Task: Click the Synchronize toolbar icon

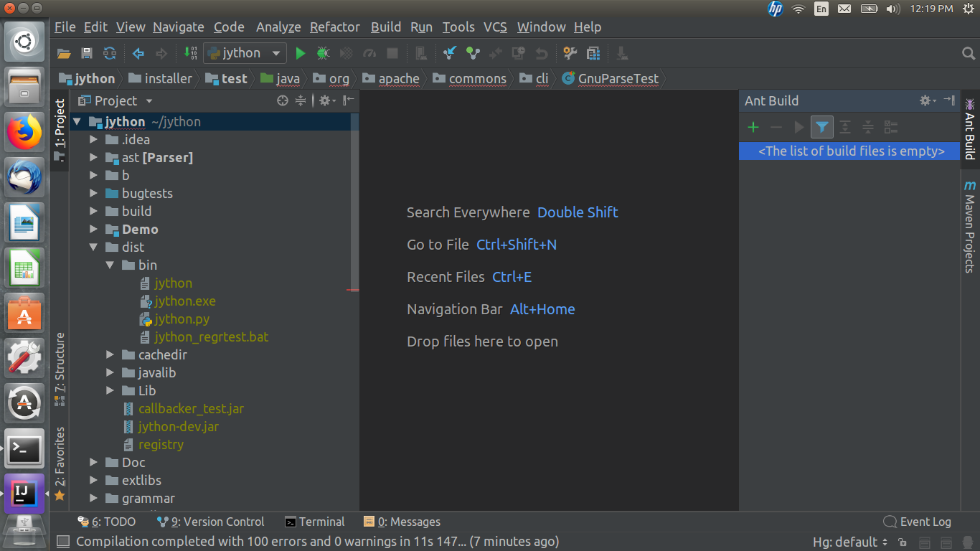Action: 110,53
